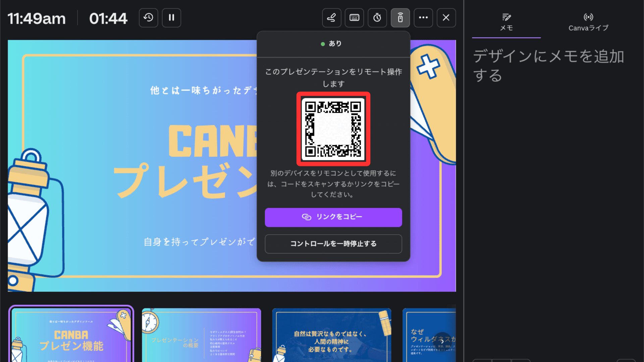This screenshot has height=362, width=644.
Task: Click the next thumbnails chevron arrow
Action: point(442,342)
